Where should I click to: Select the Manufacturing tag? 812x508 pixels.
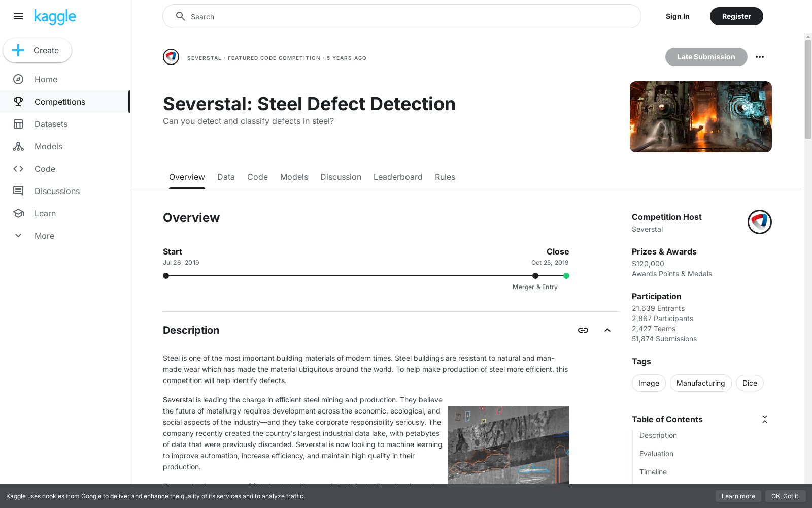[700, 383]
